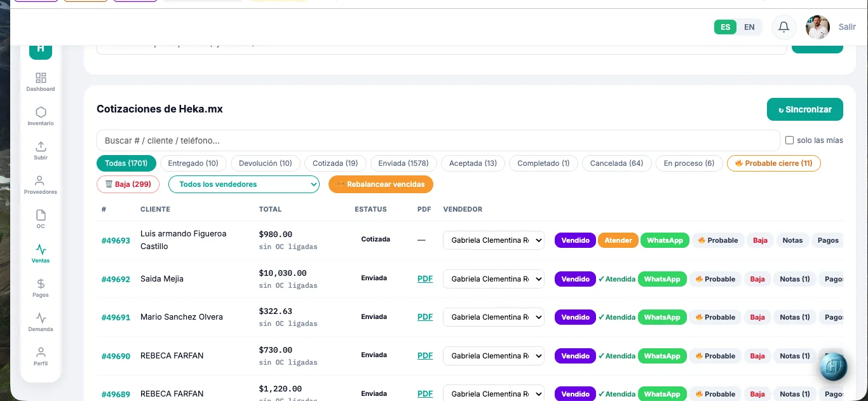The height and width of the screenshot is (401, 868).
Task: Filter by 'Cancelada (64)'
Action: (616, 163)
